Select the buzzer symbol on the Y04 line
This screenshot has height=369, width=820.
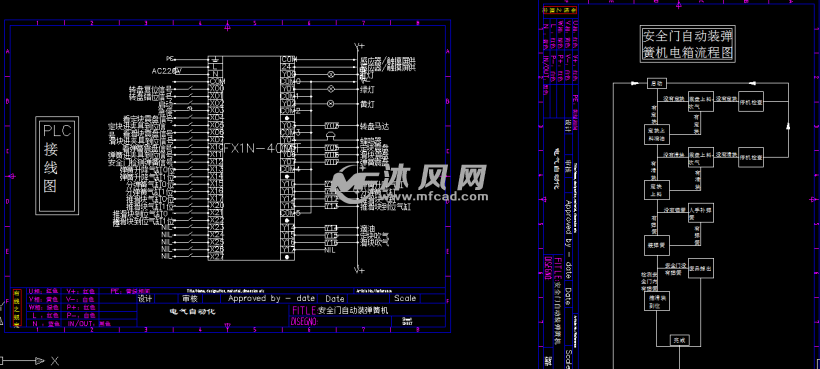click(331, 137)
